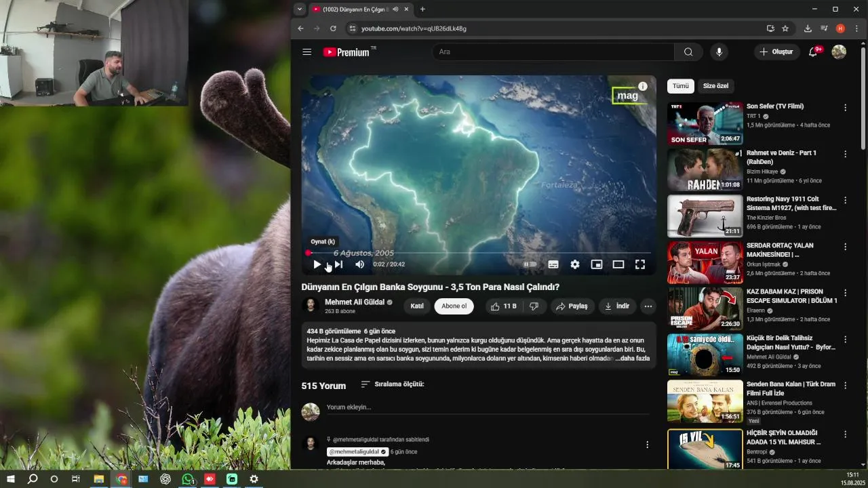Mute the video volume
The image size is (868, 488).
coord(360,264)
